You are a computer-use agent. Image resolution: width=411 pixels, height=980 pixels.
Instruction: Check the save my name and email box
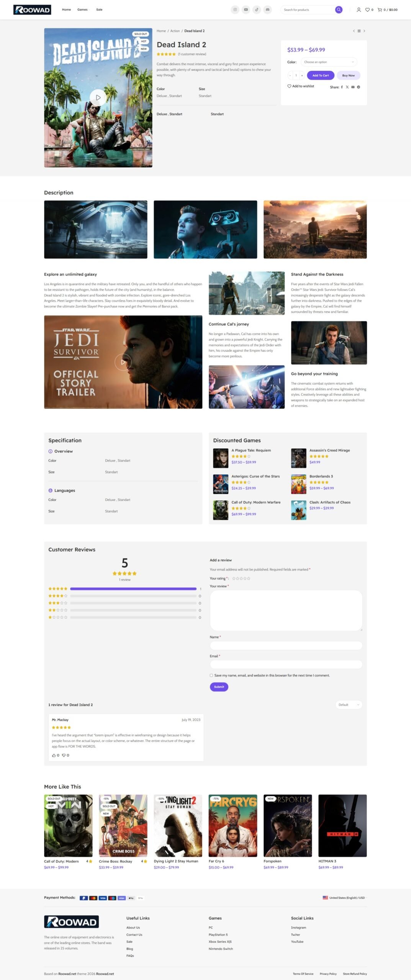211,675
